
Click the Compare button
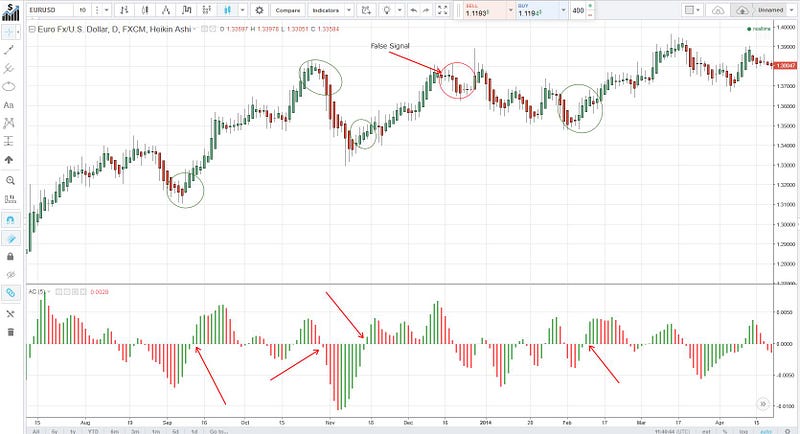coord(288,10)
